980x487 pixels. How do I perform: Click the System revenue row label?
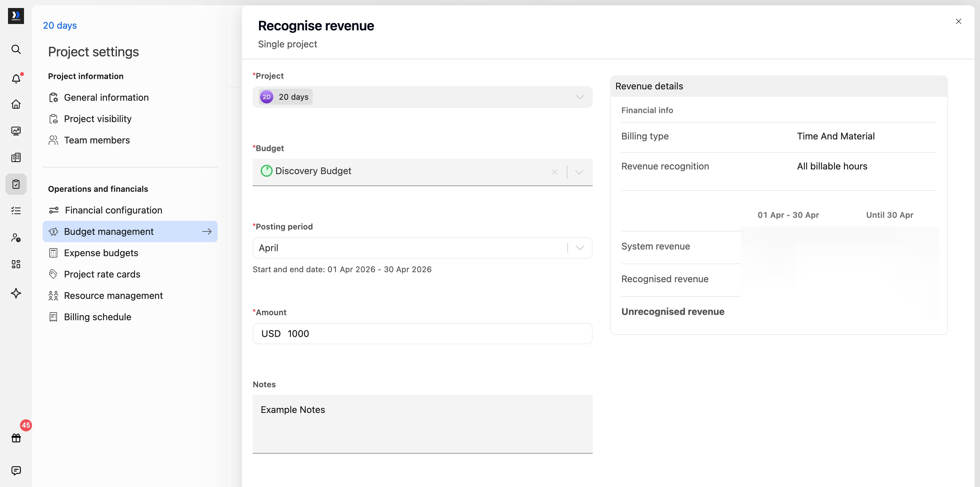click(x=655, y=247)
